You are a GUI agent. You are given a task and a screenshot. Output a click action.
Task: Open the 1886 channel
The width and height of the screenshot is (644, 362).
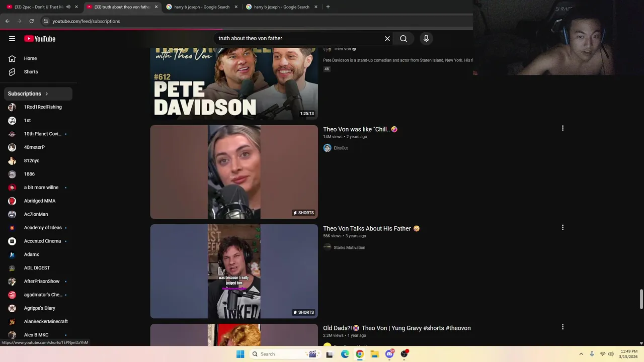pos(38,174)
